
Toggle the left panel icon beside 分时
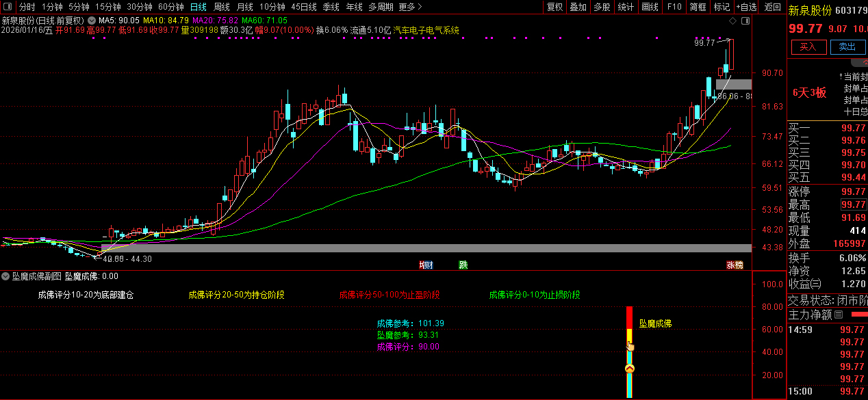(8, 7)
